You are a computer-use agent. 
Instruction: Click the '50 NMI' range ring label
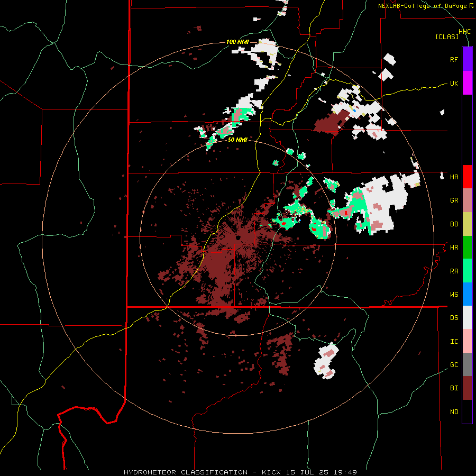[x=237, y=140]
